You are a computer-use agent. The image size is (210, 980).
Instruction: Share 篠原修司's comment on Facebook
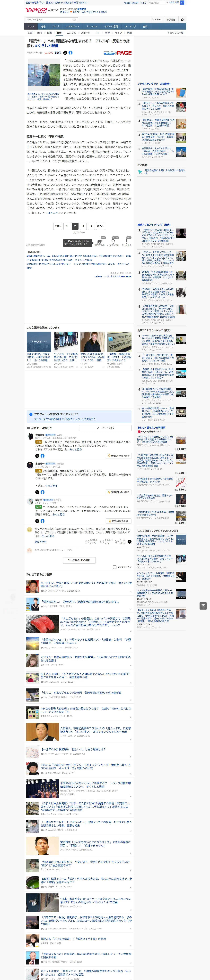tap(42, 456)
